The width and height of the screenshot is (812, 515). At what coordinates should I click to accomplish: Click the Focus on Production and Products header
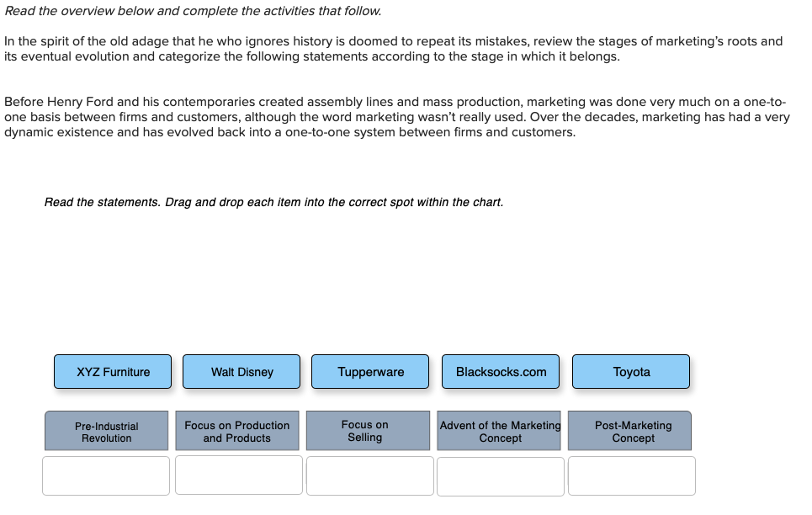(236, 432)
